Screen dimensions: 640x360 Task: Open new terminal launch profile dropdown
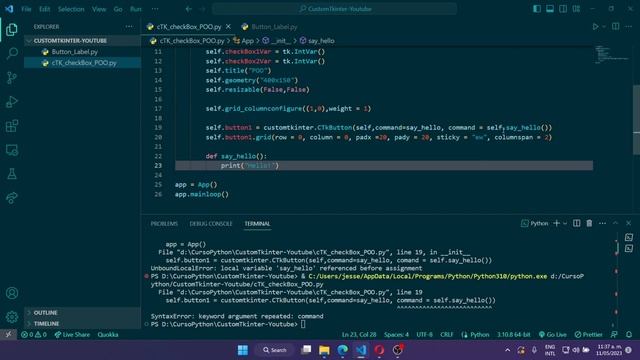pos(565,223)
